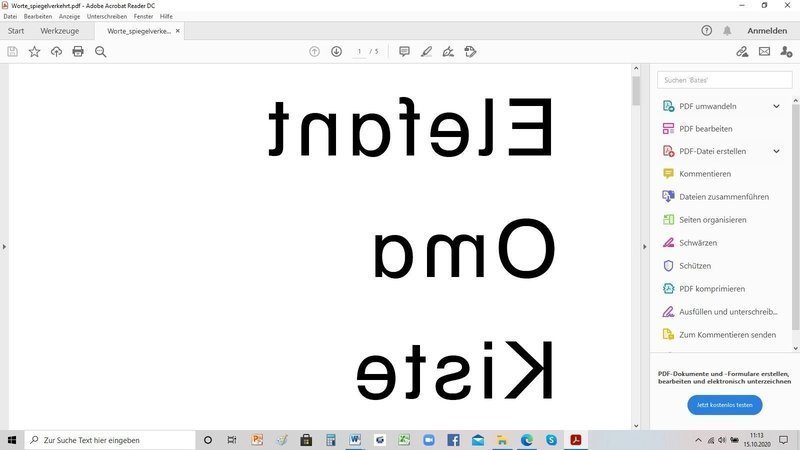Collapse the right tools pane with the arrow

[643, 246]
